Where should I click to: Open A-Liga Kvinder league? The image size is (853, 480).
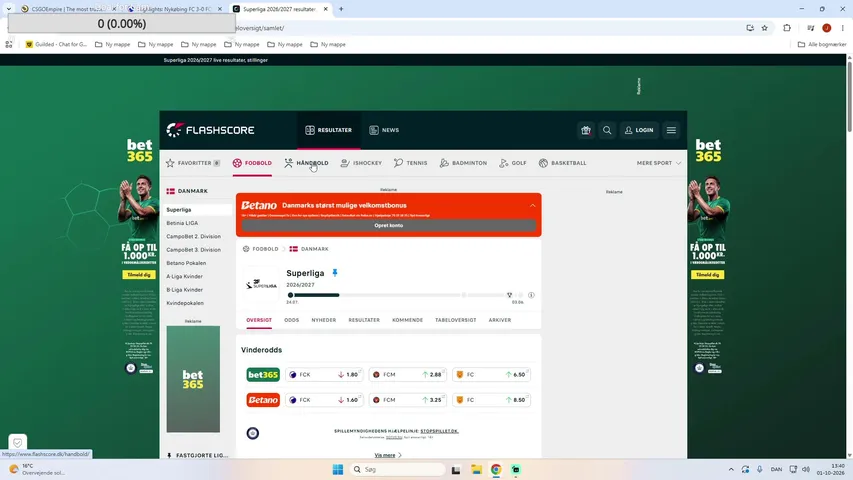(184, 276)
